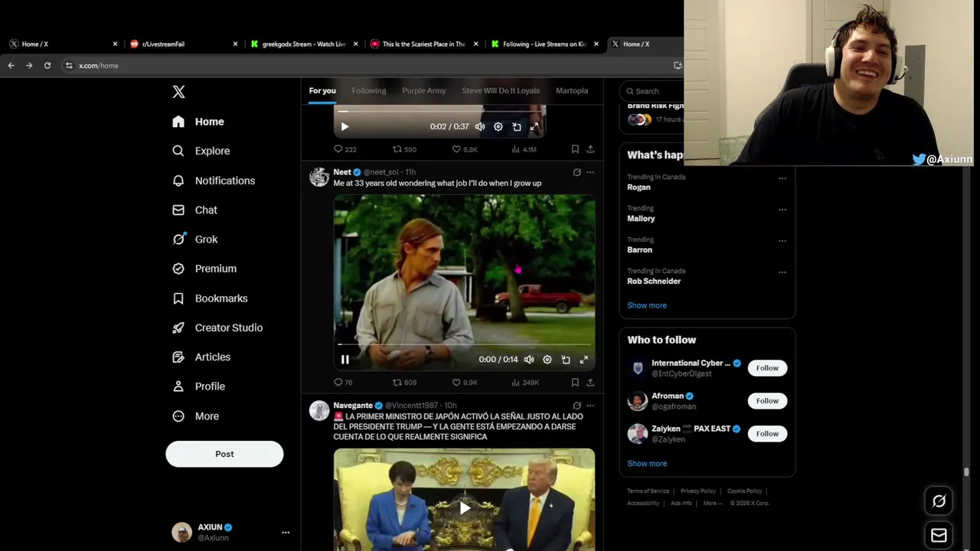Open more options for Rob Schneider trend
The image size is (980, 551).
click(782, 272)
